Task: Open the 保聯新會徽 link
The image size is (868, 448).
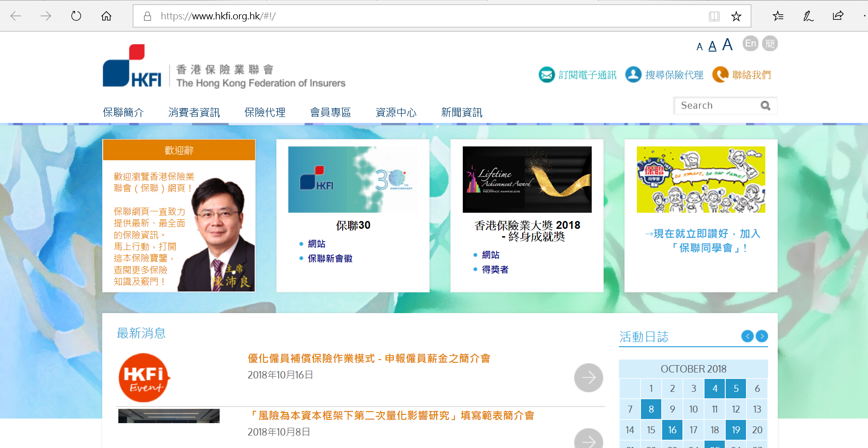Action: coord(330,259)
